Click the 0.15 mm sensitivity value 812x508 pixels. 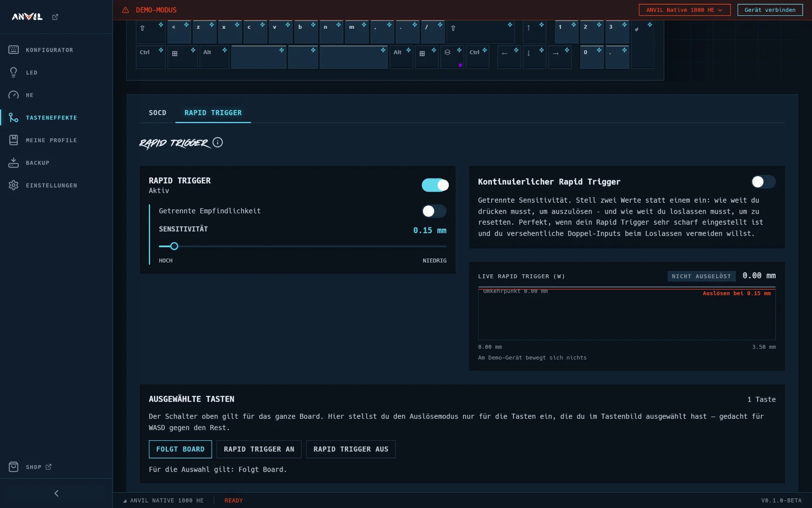430,230
